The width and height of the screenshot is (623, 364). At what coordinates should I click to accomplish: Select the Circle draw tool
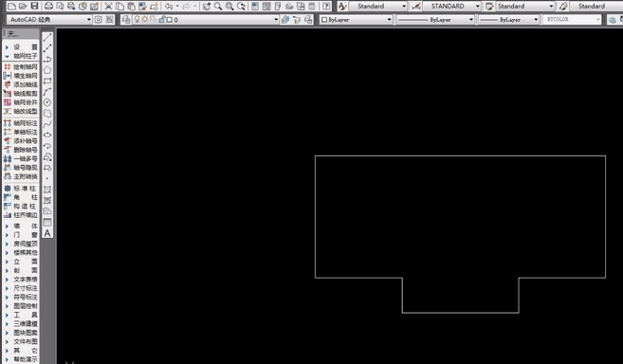pos(47,102)
